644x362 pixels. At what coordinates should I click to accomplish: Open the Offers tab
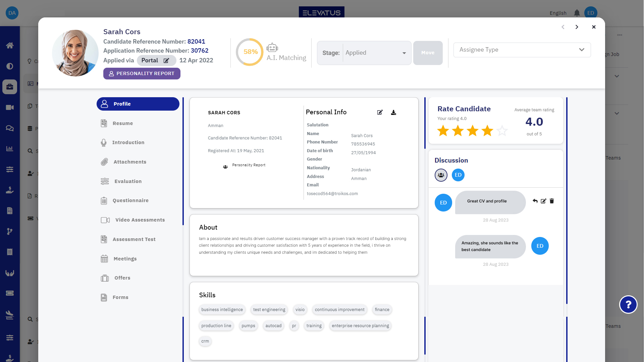pyautogui.click(x=122, y=278)
